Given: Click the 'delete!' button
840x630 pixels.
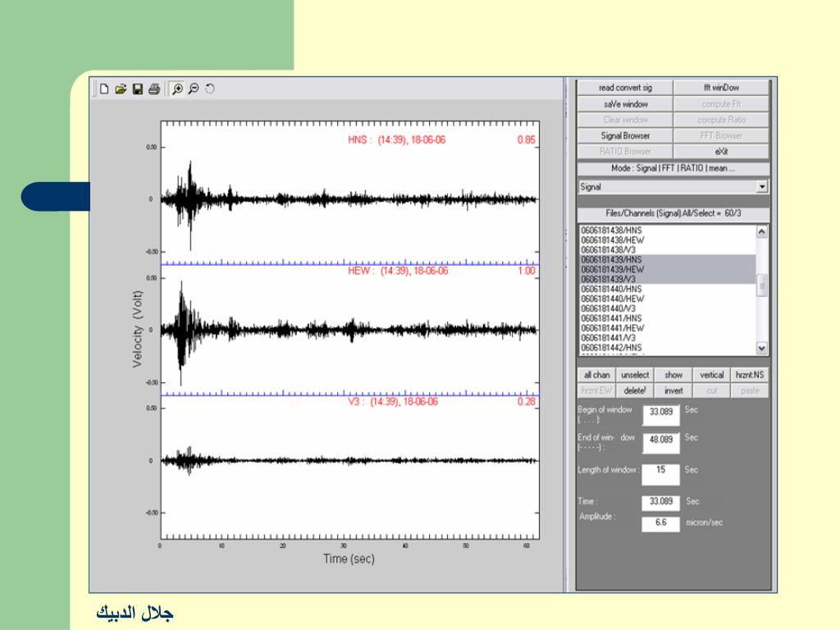Looking at the screenshot, I should (x=635, y=390).
